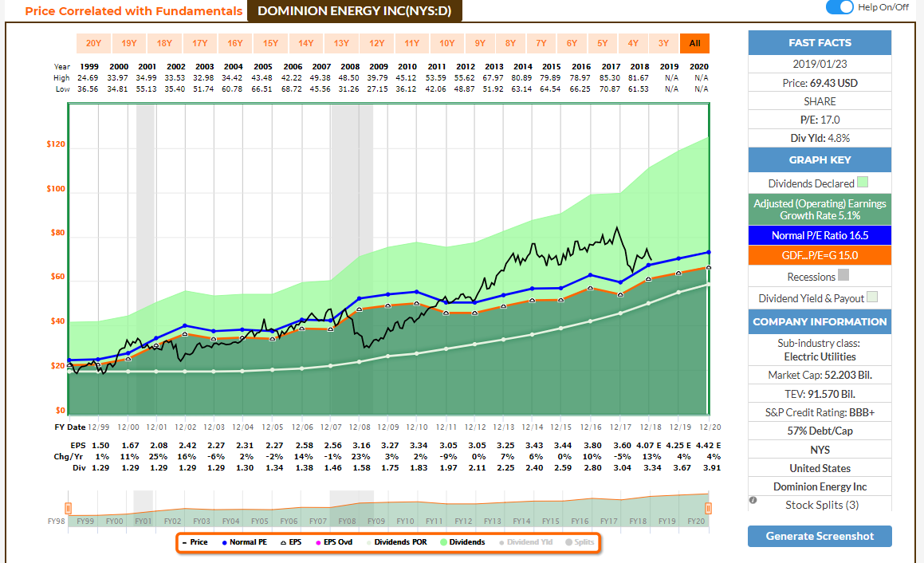
Task: Click the Market Cap: 52.203 Bil. row
Action: point(820,375)
